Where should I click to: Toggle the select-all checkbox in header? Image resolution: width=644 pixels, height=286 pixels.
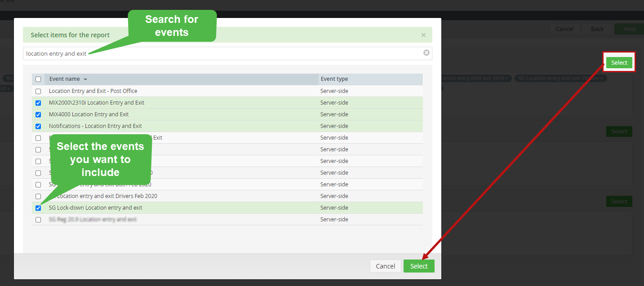(x=38, y=79)
